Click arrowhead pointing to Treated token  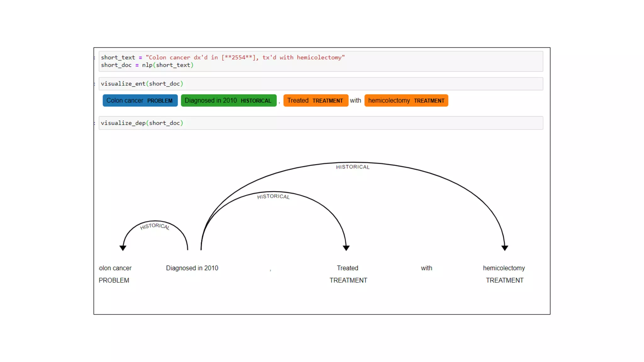pyautogui.click(x=346, y=248)
